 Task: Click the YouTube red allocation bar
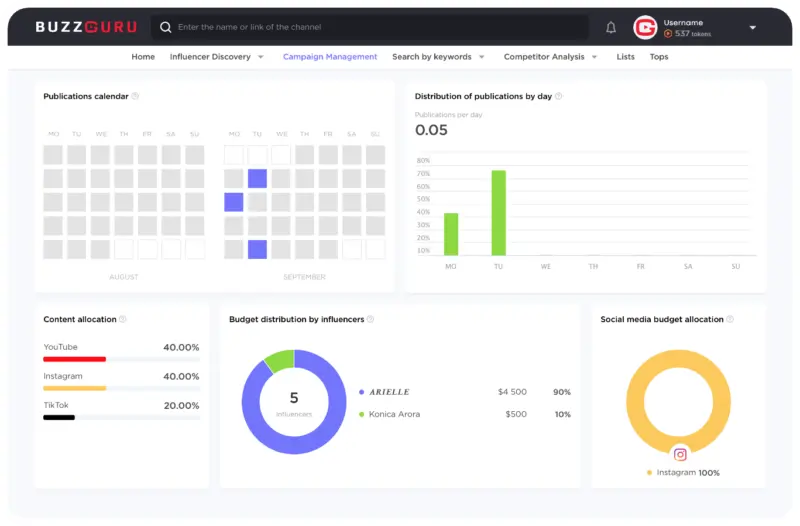click(75, 359)
